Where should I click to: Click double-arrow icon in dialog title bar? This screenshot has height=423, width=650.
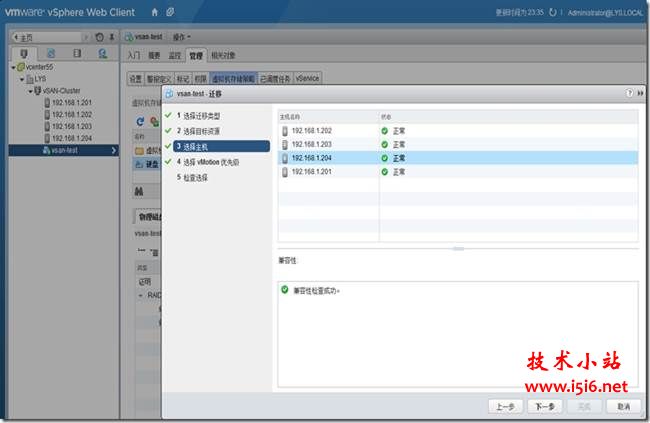(640, 93)
